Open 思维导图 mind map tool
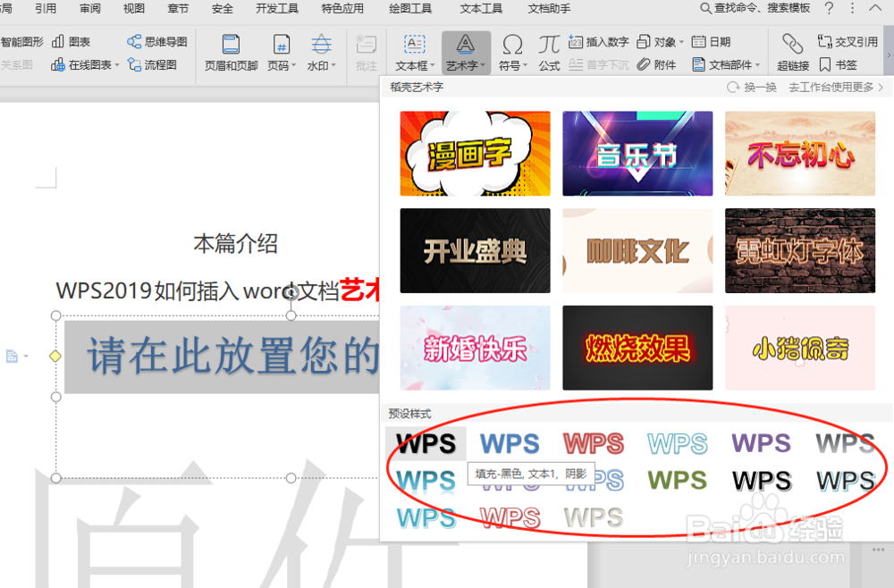The height and width of the screenshot is (588, 894). (156, 42)
